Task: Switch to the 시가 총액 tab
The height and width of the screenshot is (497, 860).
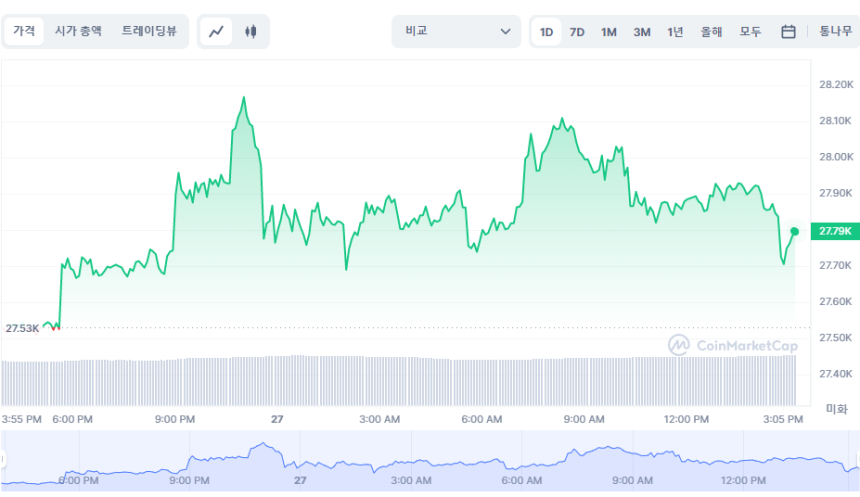Action: pos(78,31)
